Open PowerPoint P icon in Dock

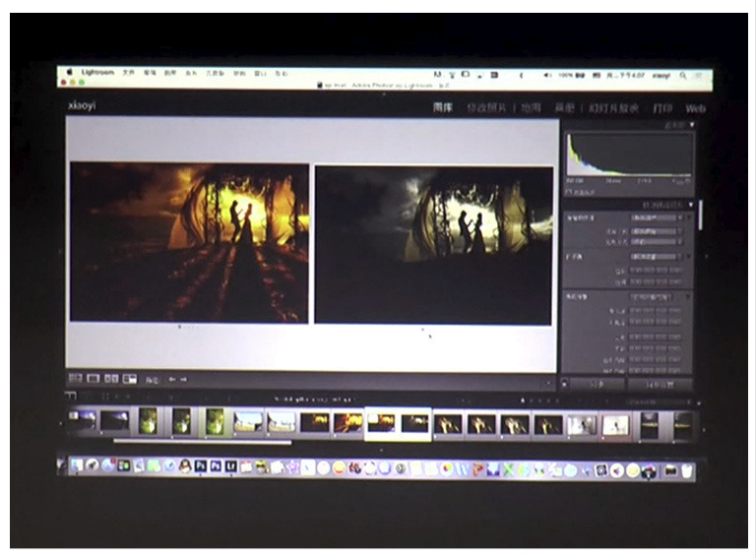pos(477,469)
